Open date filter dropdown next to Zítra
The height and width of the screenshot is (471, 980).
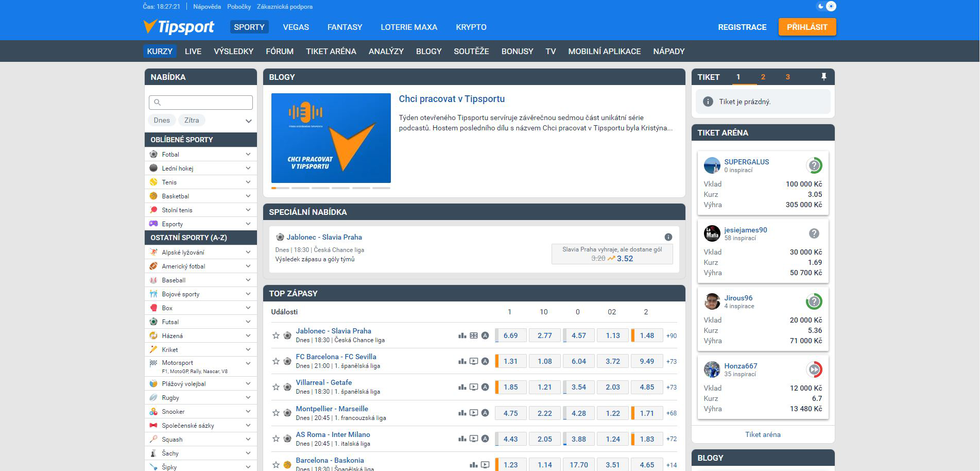pyautogui.click(x=249, y=121)
